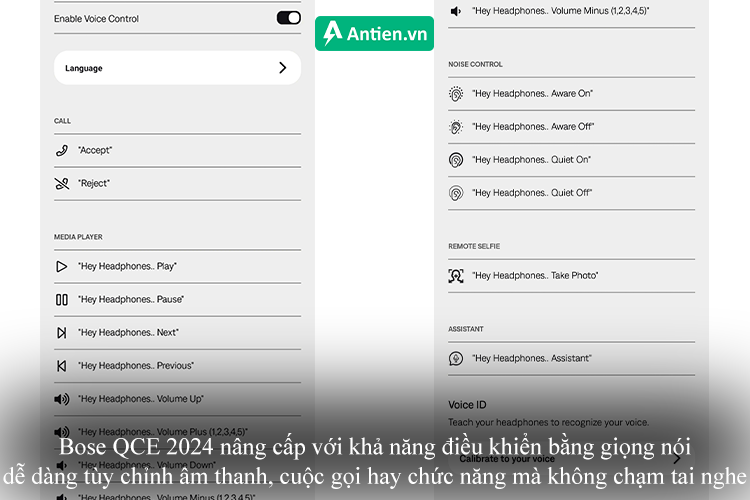Click the Next track icon
This screenshot has width=750, height=500.
pos(62,332)
